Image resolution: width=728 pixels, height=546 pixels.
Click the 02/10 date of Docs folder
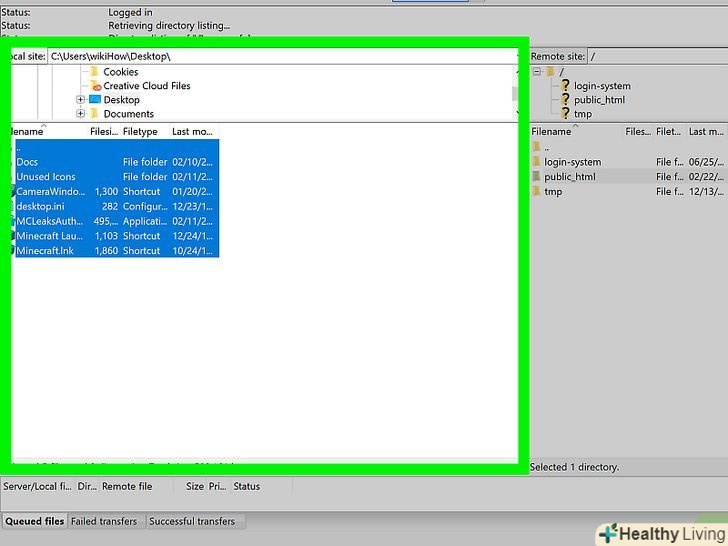click(x=193, y=162)
